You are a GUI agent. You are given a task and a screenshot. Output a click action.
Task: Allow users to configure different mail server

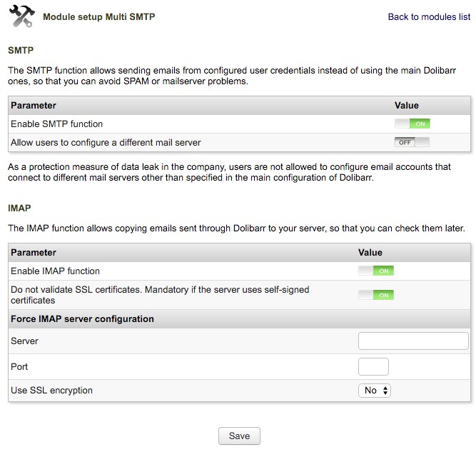[x=412, y=142]
